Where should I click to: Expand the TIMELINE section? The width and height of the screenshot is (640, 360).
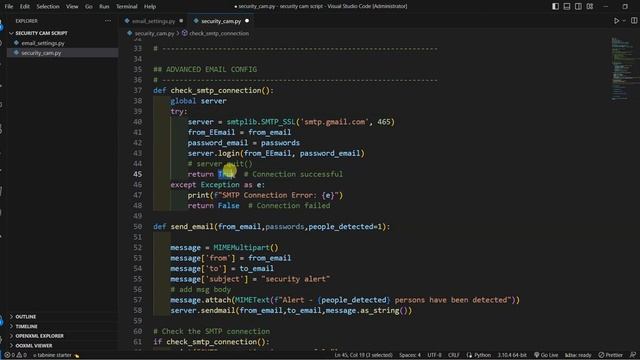pyautogui.click(x=26, y=327)
